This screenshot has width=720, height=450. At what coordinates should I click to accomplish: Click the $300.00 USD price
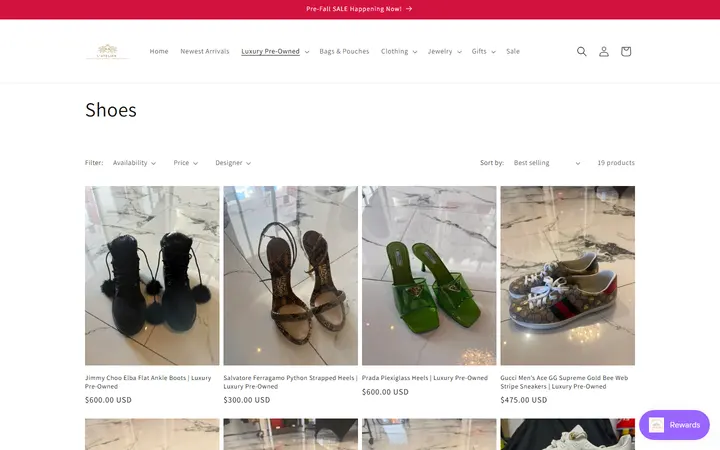click(x=247, y=400)
